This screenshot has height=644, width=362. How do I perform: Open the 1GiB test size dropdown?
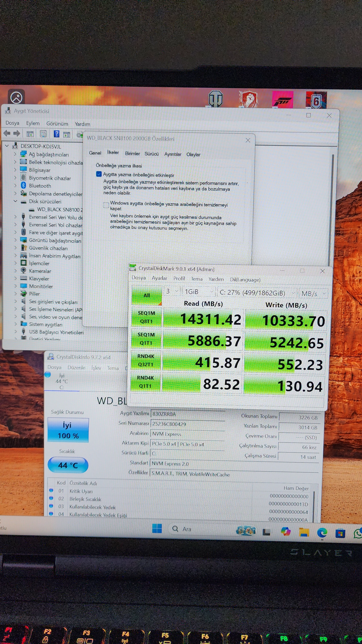click(199, 292)
